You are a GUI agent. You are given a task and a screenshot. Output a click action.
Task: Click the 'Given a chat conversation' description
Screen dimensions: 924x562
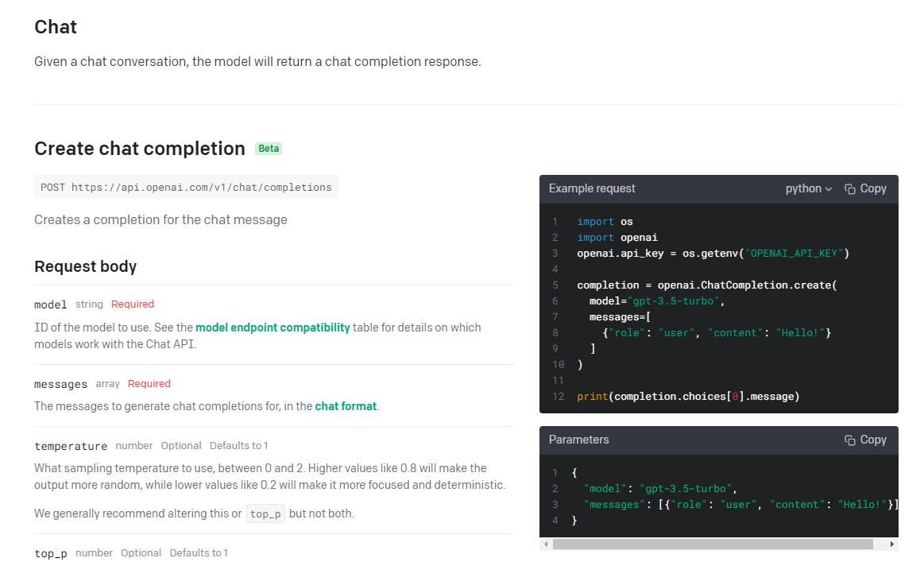coord(257,62)
